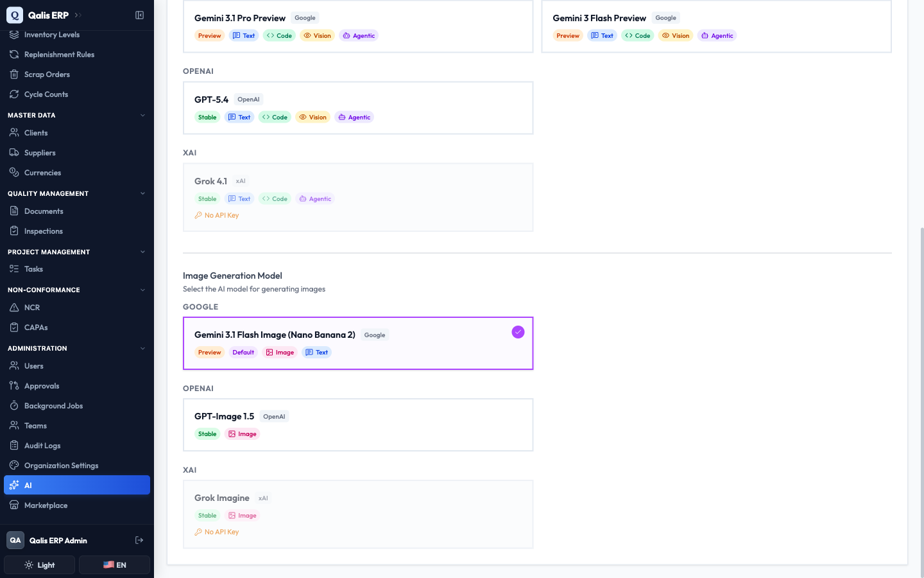Toggle the Light theme button
This screenshot has width=924, height=578.
click(40, 565)
